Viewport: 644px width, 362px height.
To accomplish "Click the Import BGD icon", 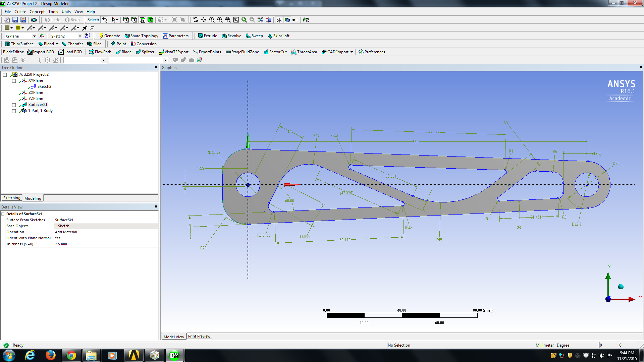I will click(x=30, y=52).
